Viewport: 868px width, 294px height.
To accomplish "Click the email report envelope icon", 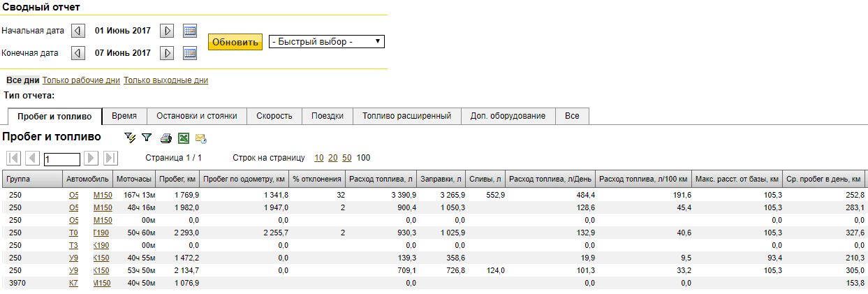I will click(x=200, y=138).
